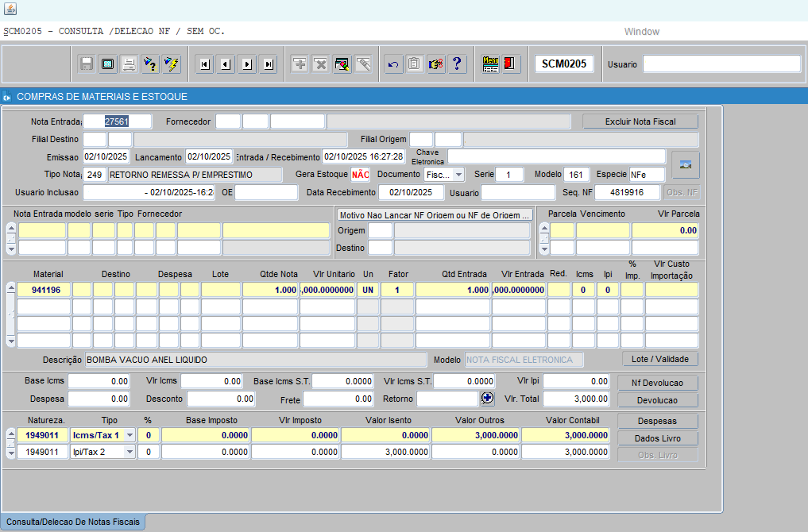Open help with the question mark icon
This screenshot has height=532, width=808.
[457, 64]
